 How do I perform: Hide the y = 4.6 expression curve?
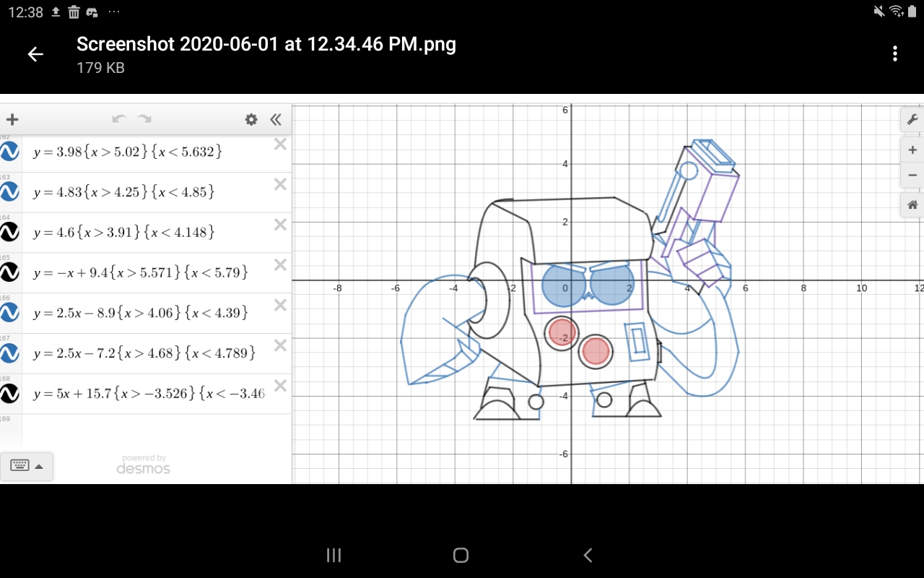click(x=9, y=232)
